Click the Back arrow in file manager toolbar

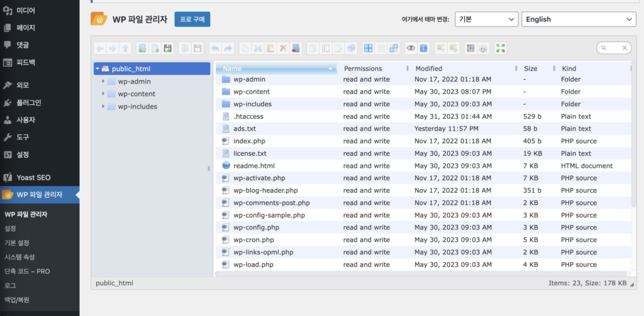[100, 48]
